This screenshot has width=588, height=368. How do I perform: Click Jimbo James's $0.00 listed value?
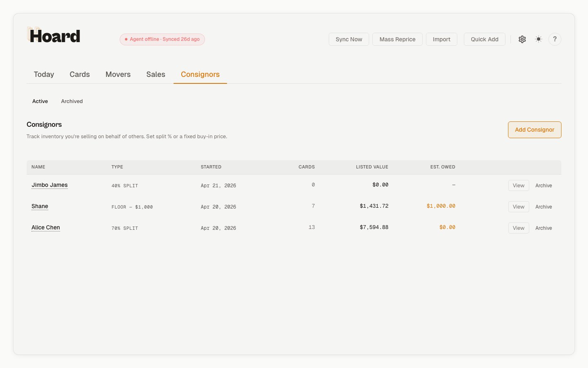[x=380, y=185]
